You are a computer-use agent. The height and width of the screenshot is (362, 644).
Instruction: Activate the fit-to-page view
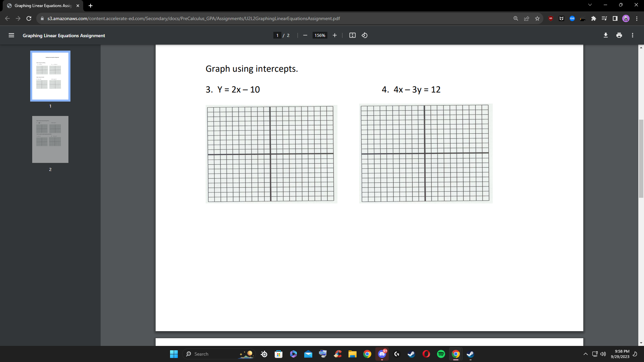click(x=353, y=35)
